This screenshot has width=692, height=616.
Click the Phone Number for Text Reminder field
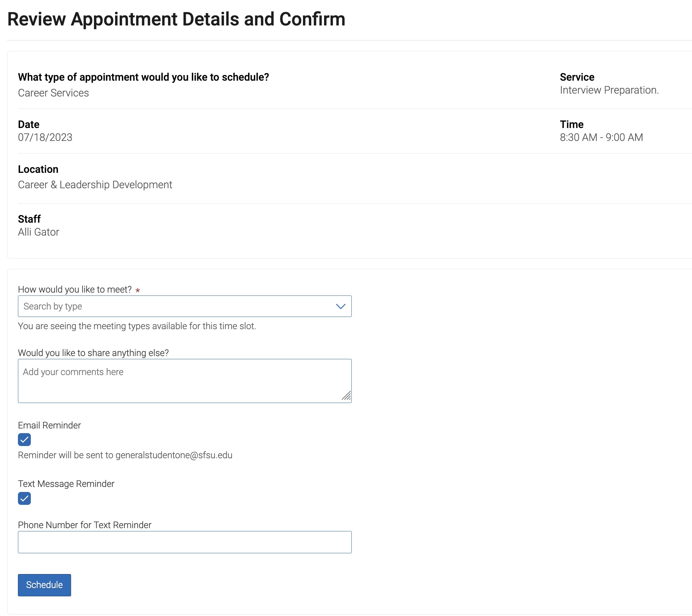pos(185,542)
